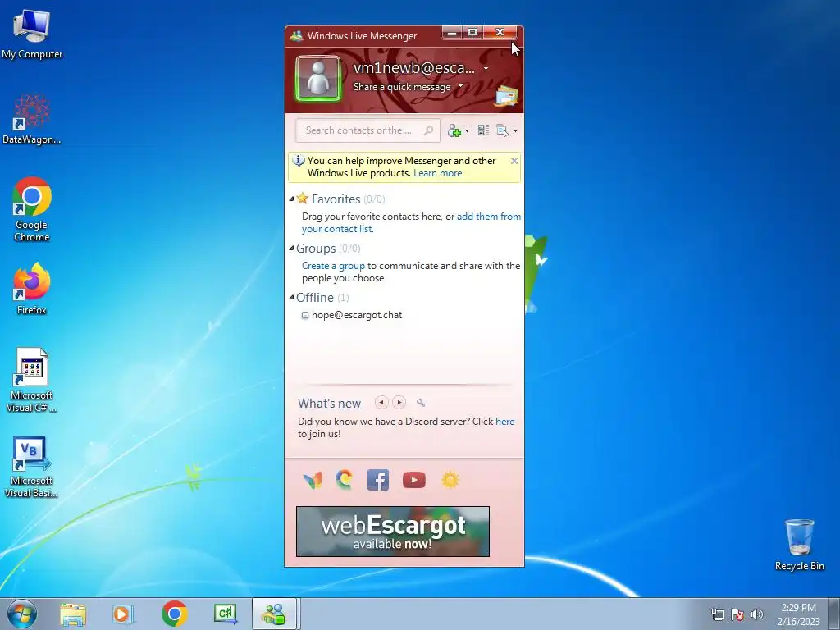Select My Computer desktop icon
The height and width of the screenshot is (630, 840).
(32, 34)
